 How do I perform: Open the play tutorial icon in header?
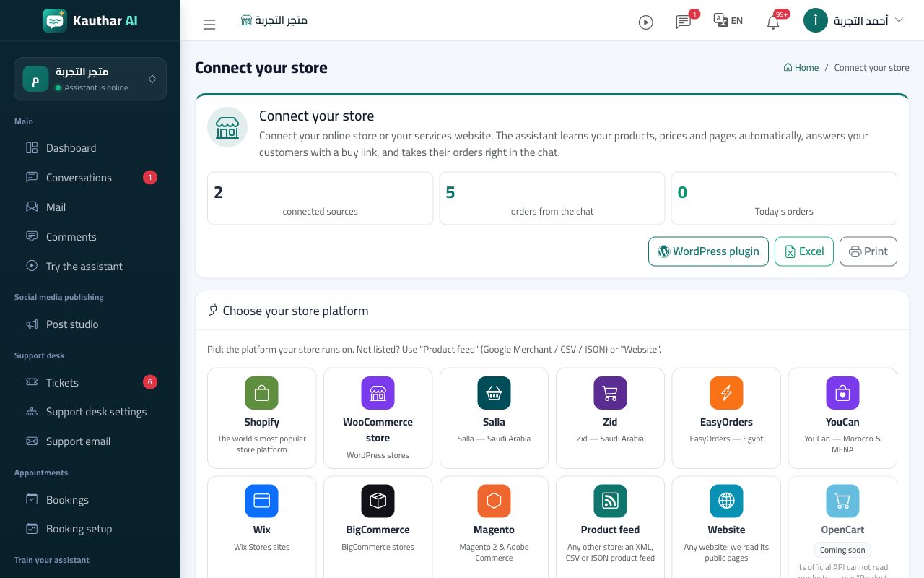pyautogui.click(x=646, y=22)
